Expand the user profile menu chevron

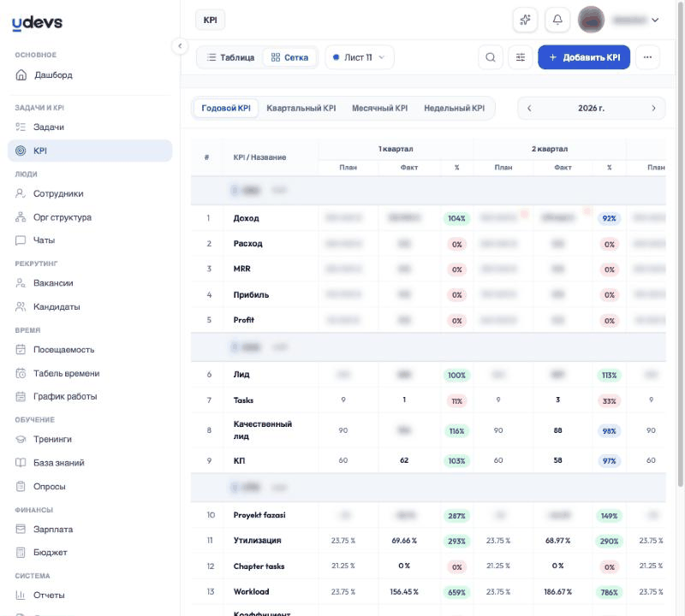(655, 20)
